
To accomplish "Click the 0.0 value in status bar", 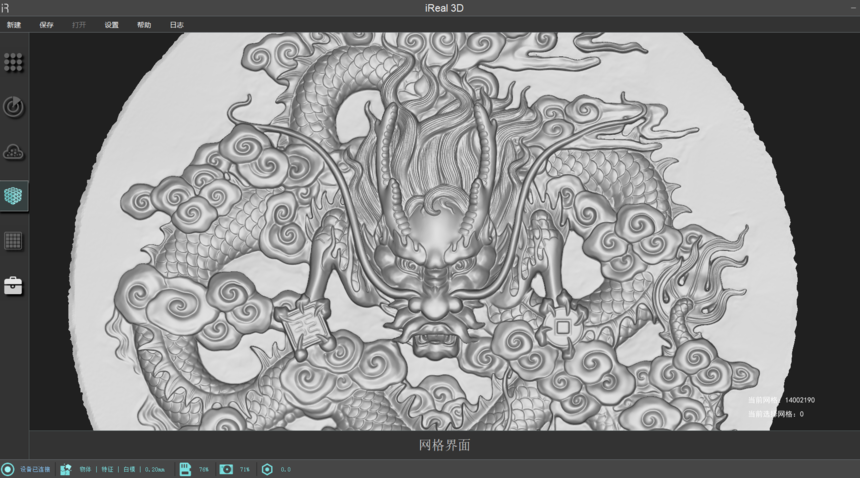I will coord(286,469).
